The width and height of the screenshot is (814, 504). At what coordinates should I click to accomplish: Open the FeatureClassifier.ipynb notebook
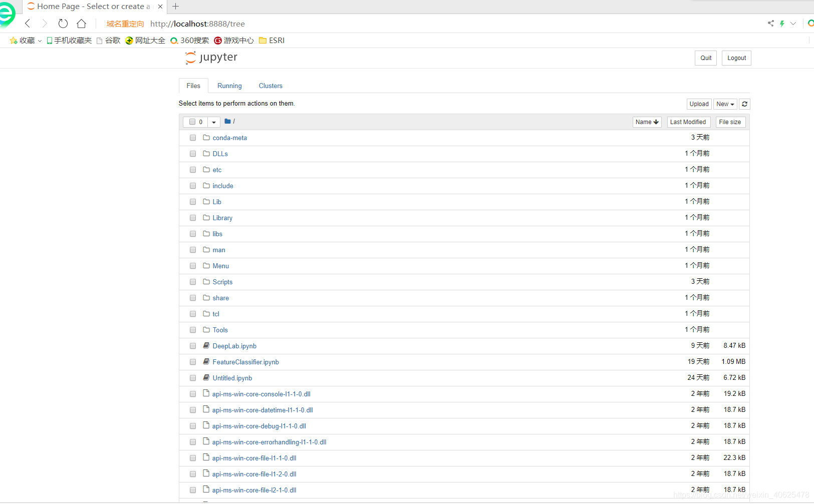click(245, 362)
